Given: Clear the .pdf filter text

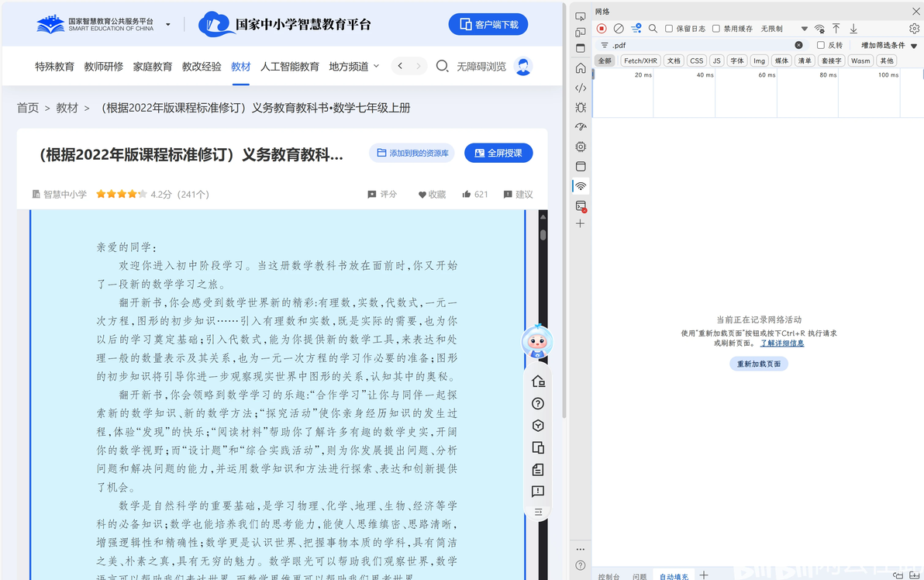Looking at the screenshot, I should 798,45.
